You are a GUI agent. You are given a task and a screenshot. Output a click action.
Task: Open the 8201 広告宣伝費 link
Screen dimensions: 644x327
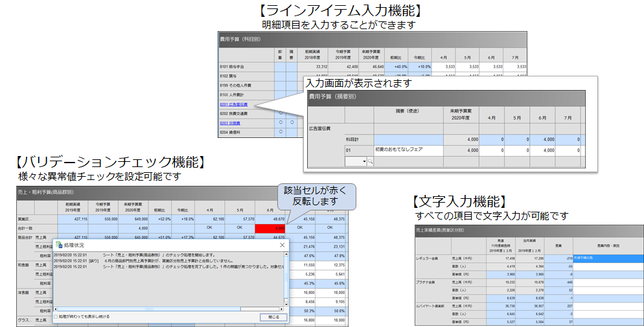click(x=234, y=105)
